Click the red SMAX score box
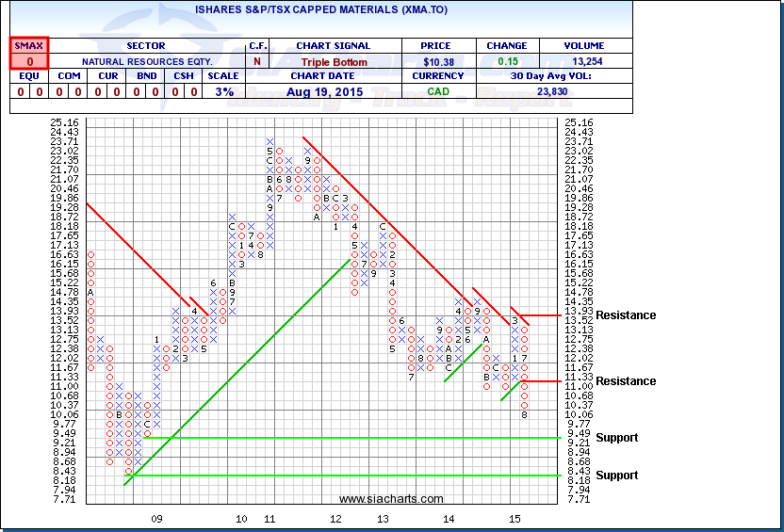This screenshot has height=532, width=784. coord(29,53)
